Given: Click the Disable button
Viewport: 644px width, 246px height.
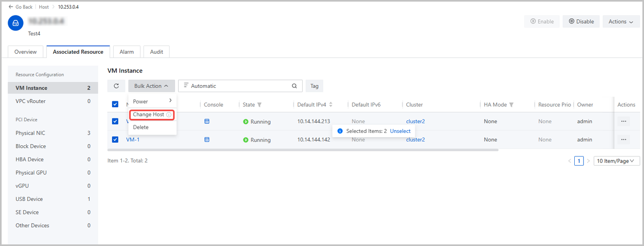Looking at the screenshot, I should coord(581,21).
